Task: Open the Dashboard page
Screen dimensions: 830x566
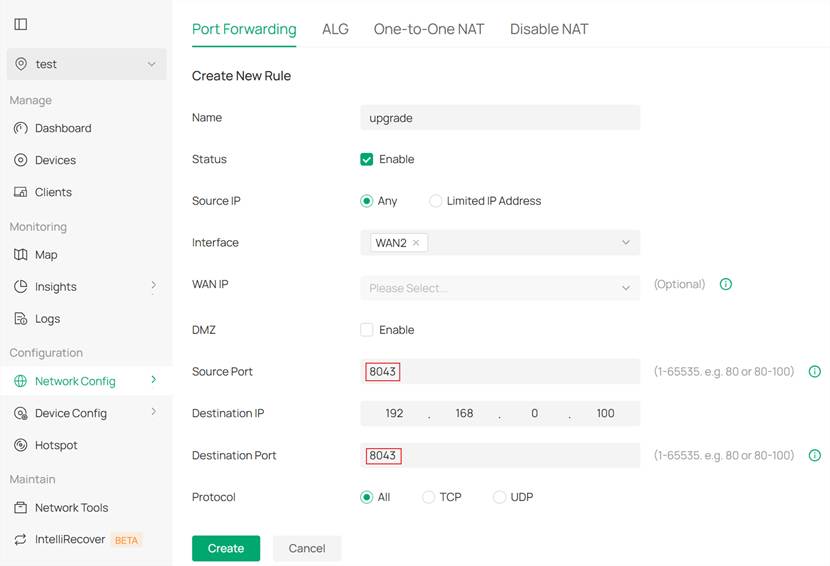Action: (62, 128)
